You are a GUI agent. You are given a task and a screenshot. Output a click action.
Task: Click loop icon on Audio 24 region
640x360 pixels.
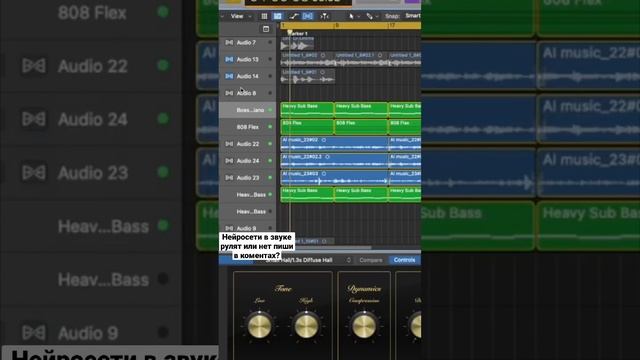[x=327, y=157]
